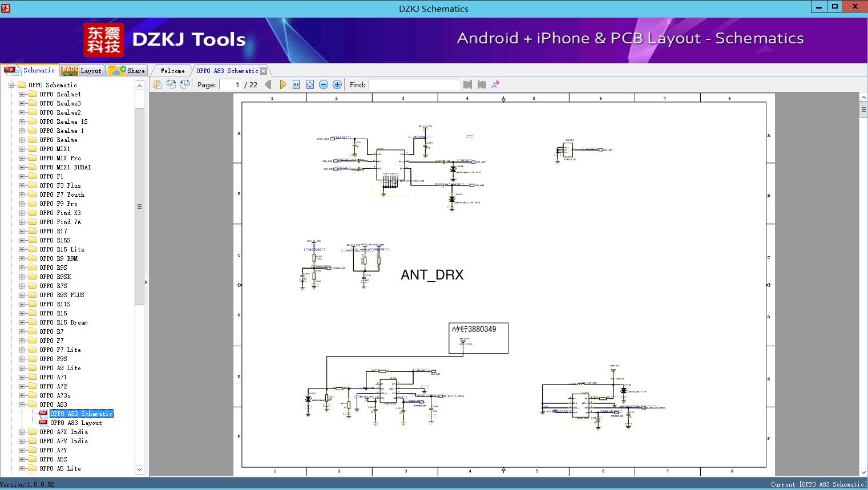Switch to the Schematic tab
Image resolution: width=868 pixels, height=490 pixels.
tap(30, 70)
